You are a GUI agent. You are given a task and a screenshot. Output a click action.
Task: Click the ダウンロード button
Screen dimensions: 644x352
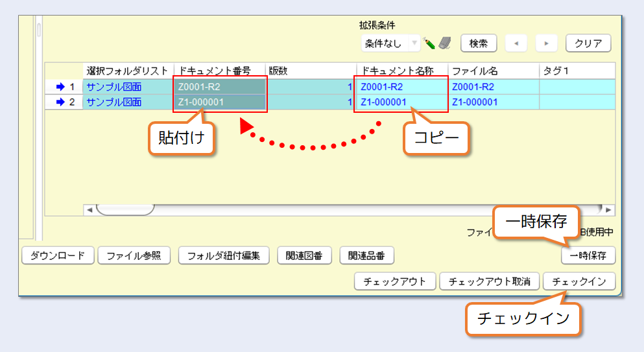58,255
